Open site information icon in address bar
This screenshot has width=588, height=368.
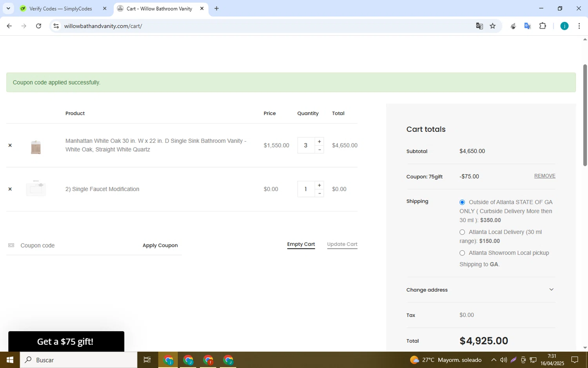click(x=56, y=26)
